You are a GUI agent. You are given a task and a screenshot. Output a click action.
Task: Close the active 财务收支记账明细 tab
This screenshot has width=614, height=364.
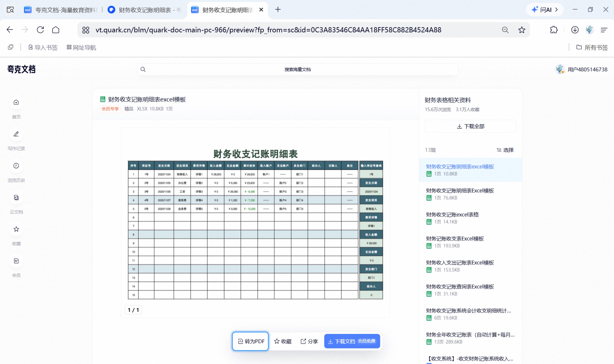[261, 10]
